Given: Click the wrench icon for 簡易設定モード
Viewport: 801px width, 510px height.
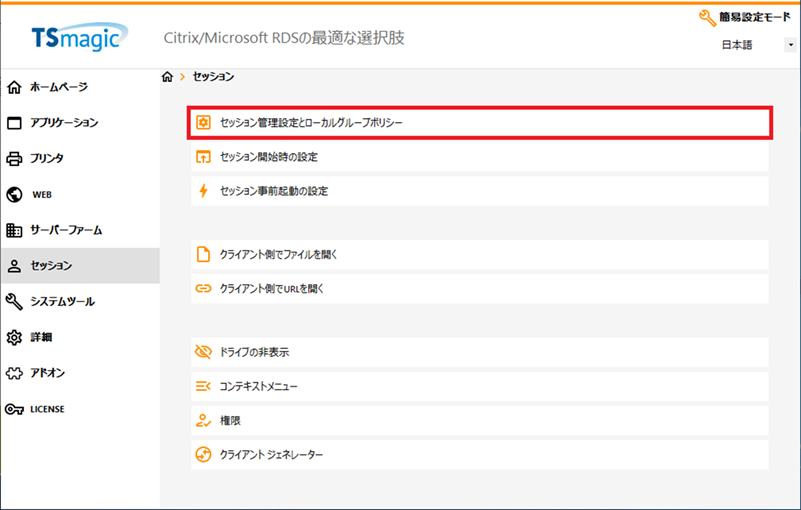Looking at the screenshot, I should coord(707,17).
